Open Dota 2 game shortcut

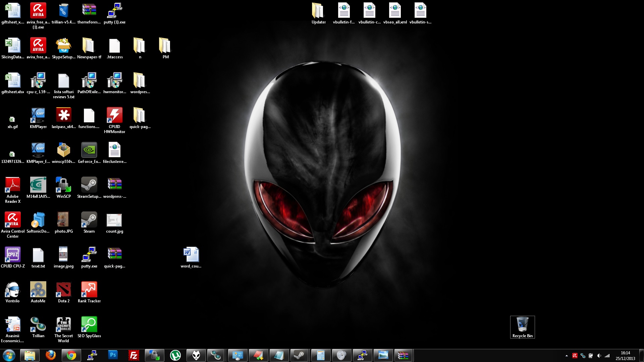(63, 290)
